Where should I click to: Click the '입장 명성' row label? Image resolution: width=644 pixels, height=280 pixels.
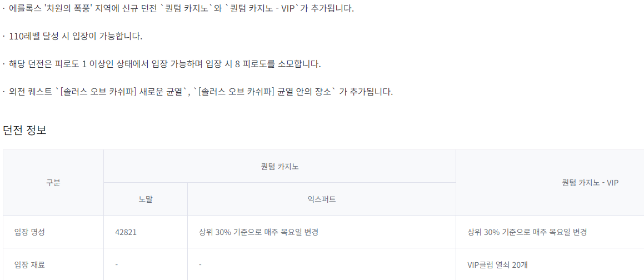click(x=29, y=232)
